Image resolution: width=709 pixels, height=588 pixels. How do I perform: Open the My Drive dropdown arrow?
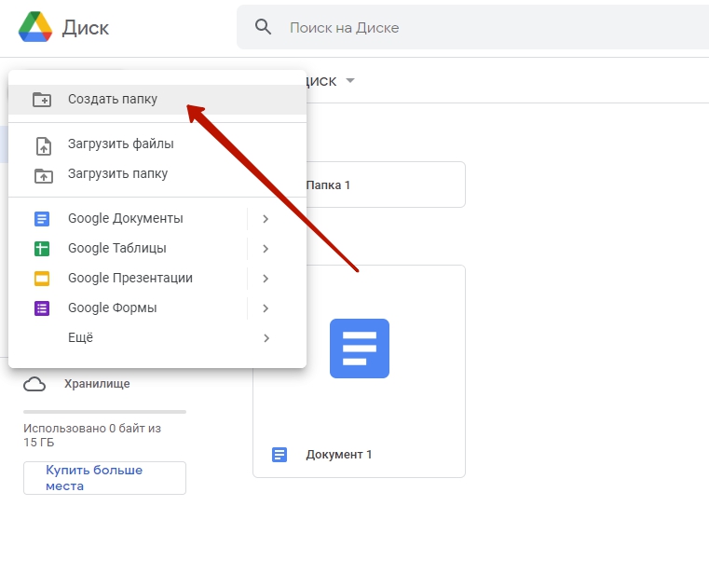coord(350,81)
